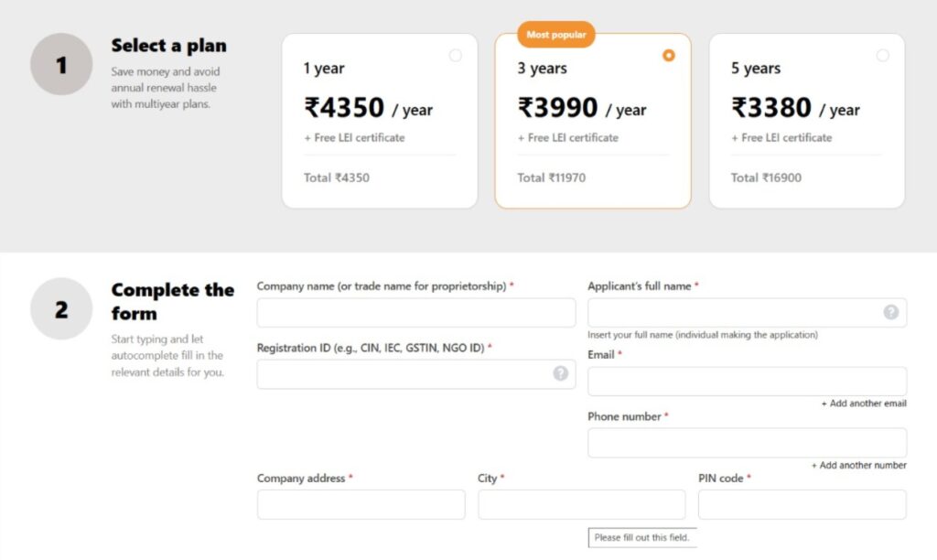Viewport: 937px width, 560px height.
Task: Click the PIN code input field
Action: pos(802,504)
